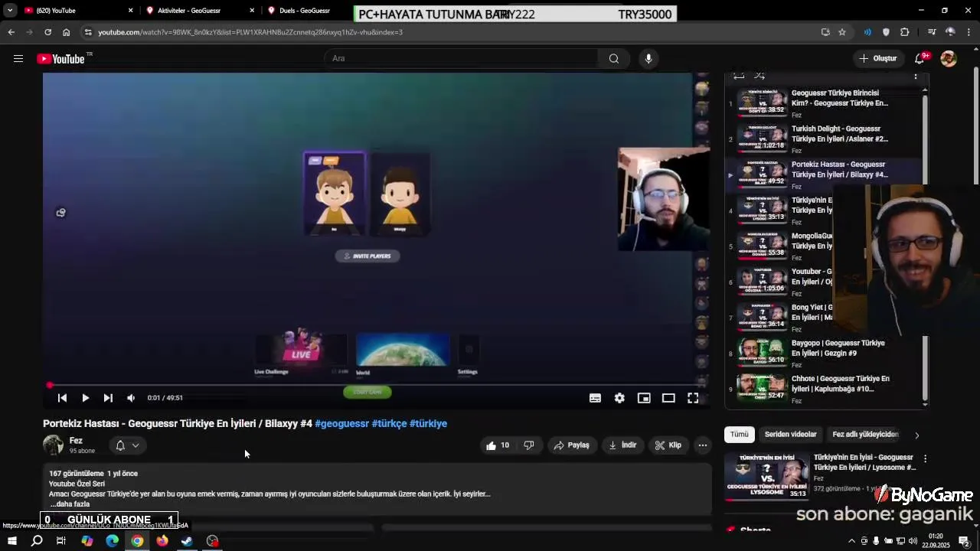Open the YouTube hamburger guide menu

[x=18, y=58]
